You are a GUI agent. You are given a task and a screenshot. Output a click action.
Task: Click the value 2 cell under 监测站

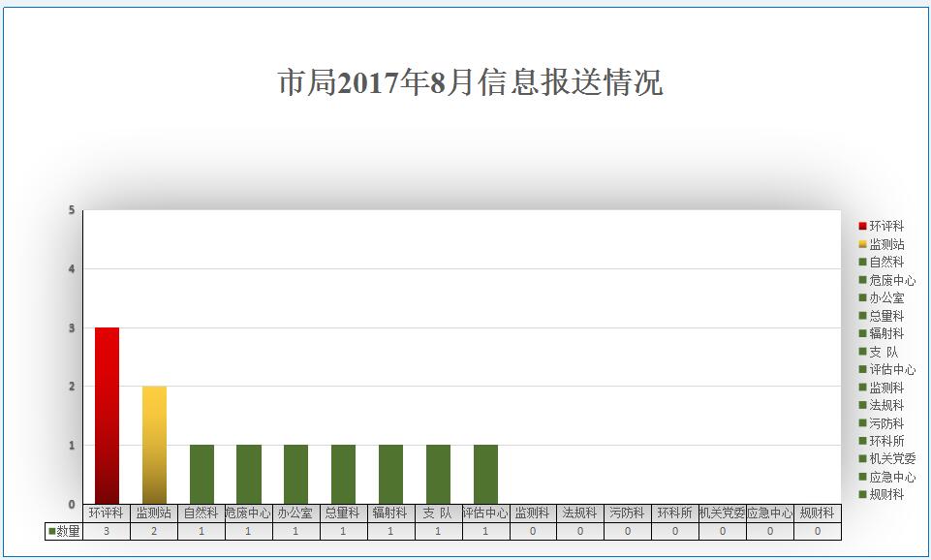(x=154, y=531)
